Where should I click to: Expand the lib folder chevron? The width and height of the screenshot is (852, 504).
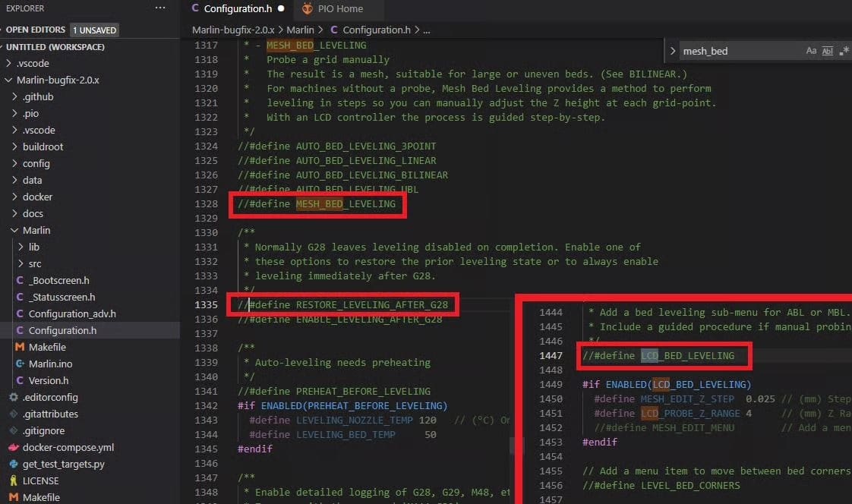pyautogui.click(x=21, y=247)
